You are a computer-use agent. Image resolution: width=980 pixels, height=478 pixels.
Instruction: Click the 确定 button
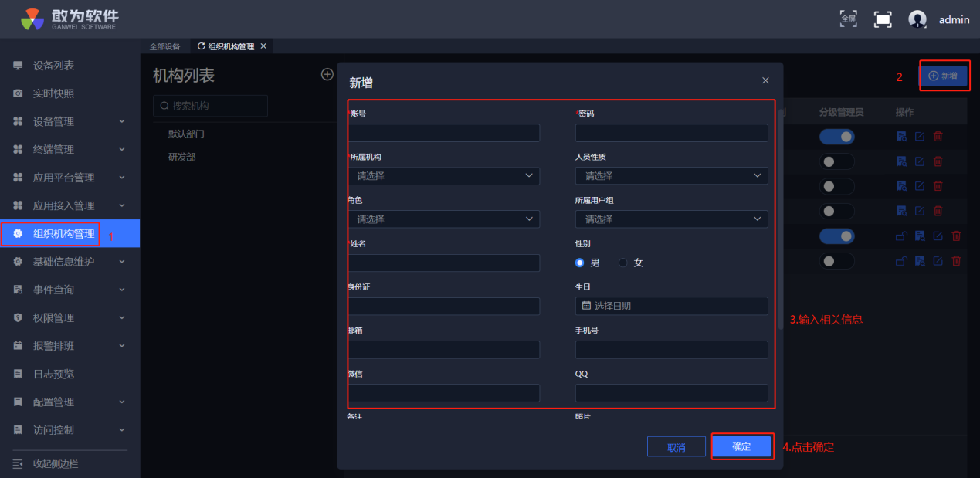(741, 446)
